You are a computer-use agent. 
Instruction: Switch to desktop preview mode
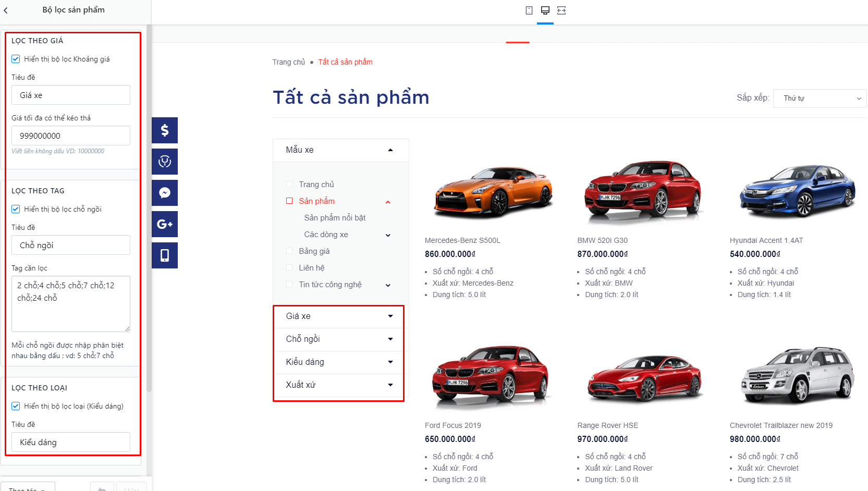point(545,10)
